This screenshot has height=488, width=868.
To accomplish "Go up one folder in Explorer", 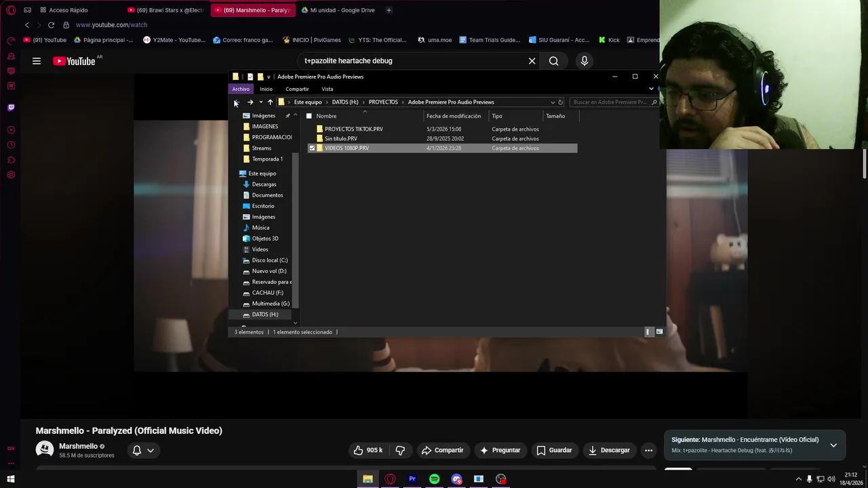I will click(270, 102).
